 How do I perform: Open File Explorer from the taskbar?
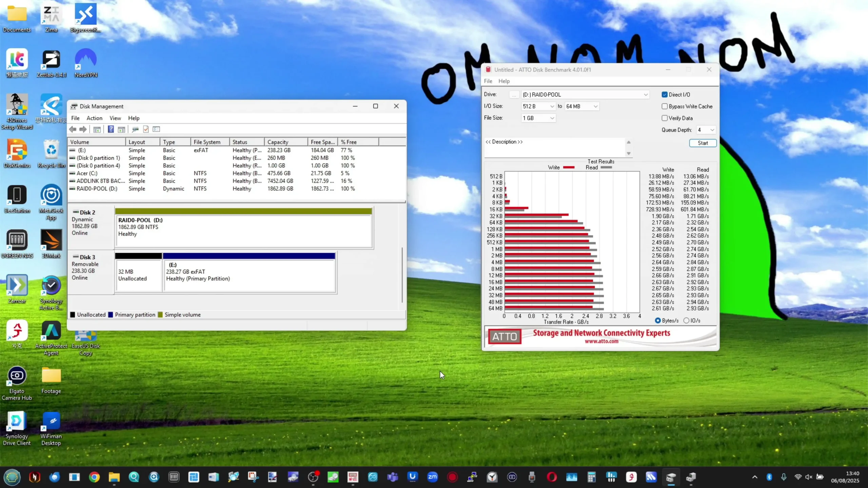(114, 477)
